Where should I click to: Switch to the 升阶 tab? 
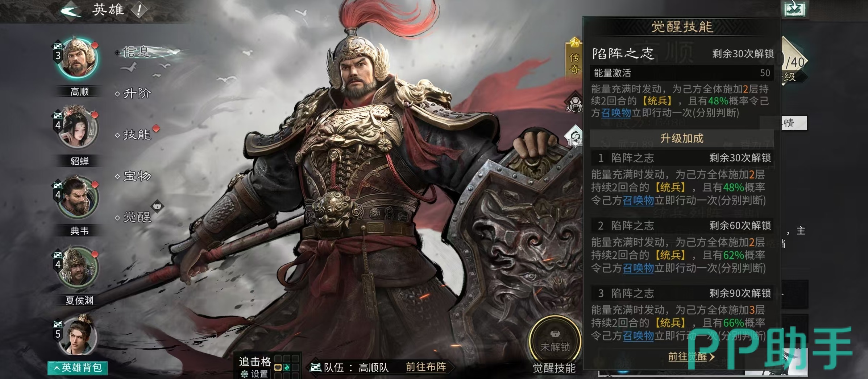(136, 94)
